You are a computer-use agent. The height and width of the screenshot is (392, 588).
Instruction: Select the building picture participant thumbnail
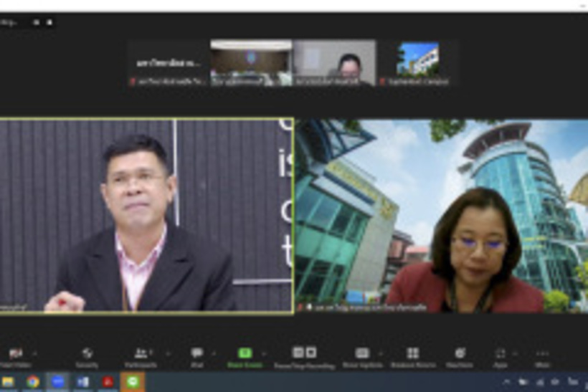(417, 63)
